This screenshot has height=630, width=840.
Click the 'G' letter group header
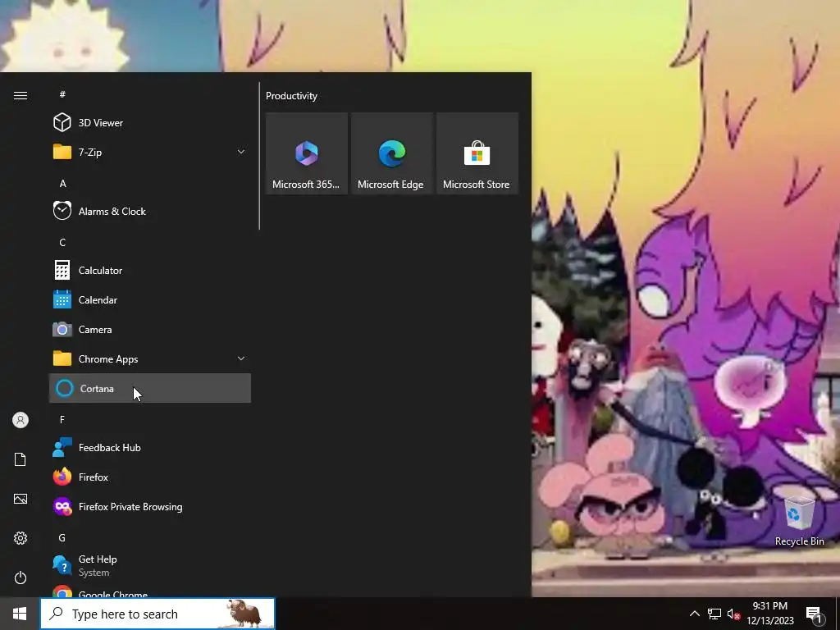62,538
